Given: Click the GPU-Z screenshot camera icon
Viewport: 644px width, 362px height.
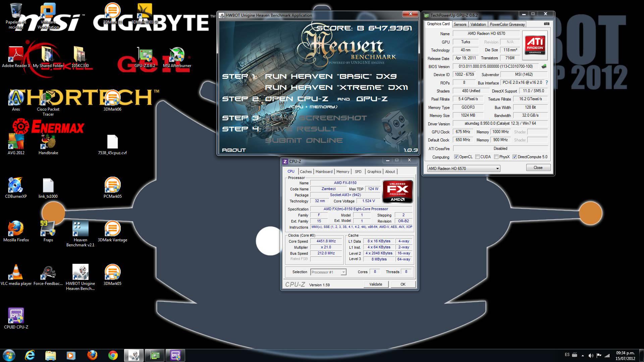Looking at the screenshot, I should point(546,24).
